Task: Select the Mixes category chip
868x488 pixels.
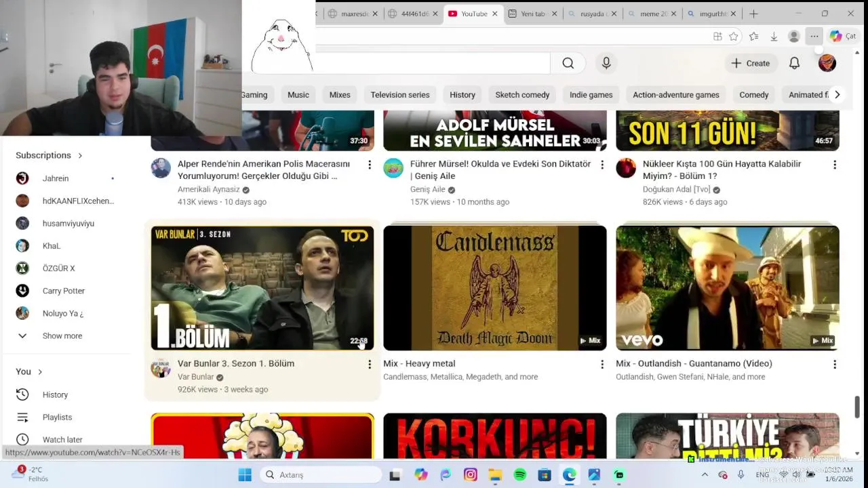Action: coord(340,95)
